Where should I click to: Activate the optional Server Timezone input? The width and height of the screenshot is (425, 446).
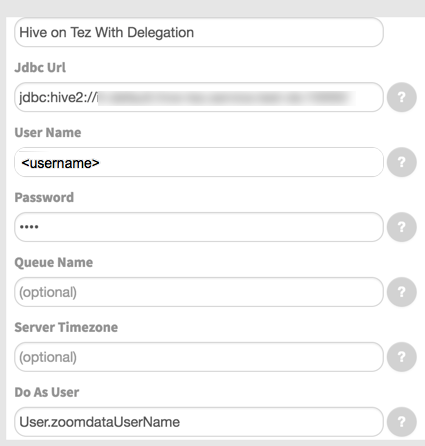point(199,357)
